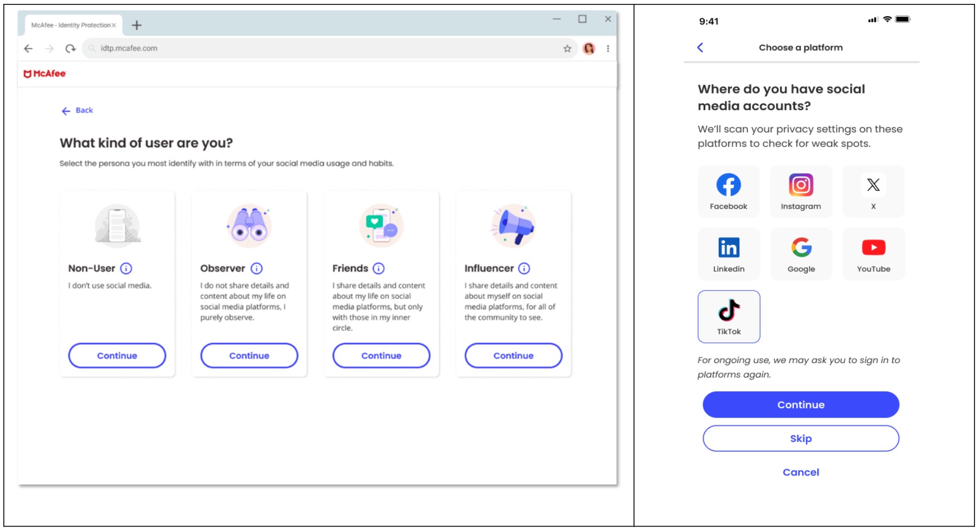
Task: Toggle the selected TikTok platform tile
Action: (728, 316)
